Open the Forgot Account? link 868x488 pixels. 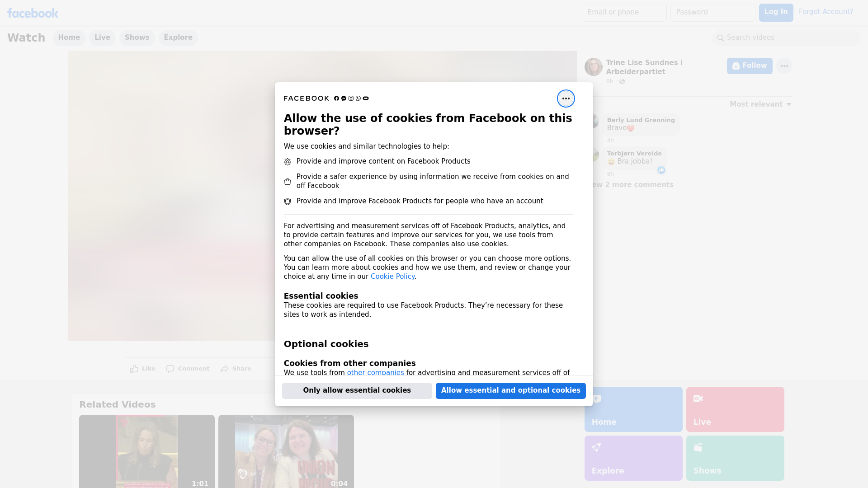(x=826, y=12)
